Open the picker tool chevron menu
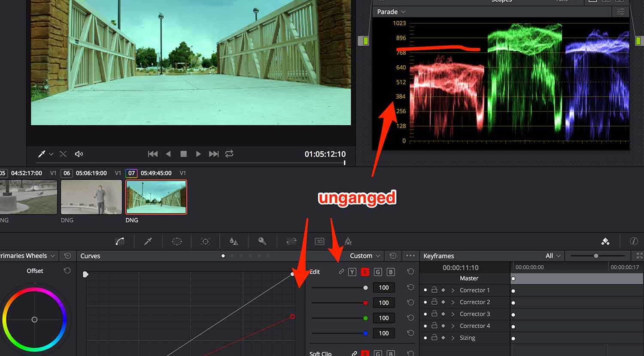 coord(51,154)
